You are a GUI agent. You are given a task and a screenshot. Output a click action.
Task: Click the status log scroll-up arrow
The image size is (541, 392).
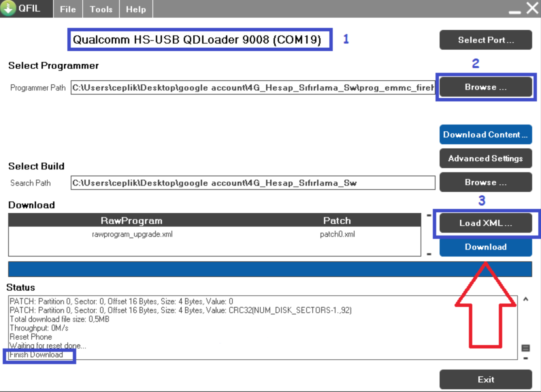point(526,299)
